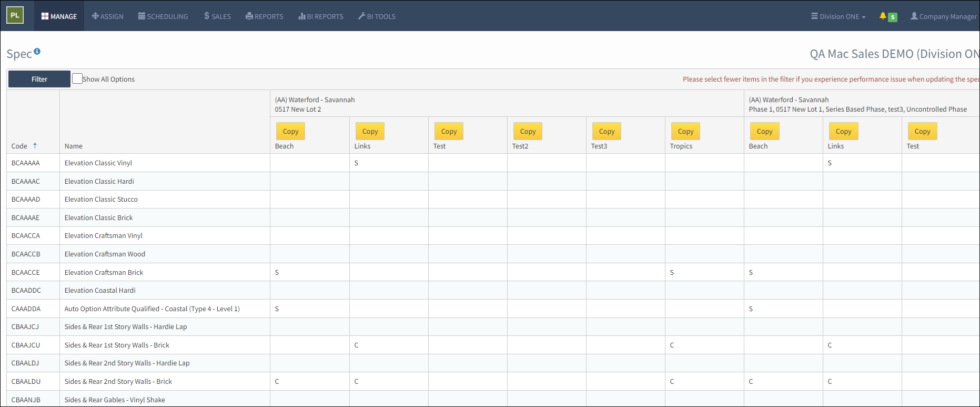The image size is (980, 407).
Task: Copy the Beach column under 0517 New Lot 2
Action: tap(290, 131)
